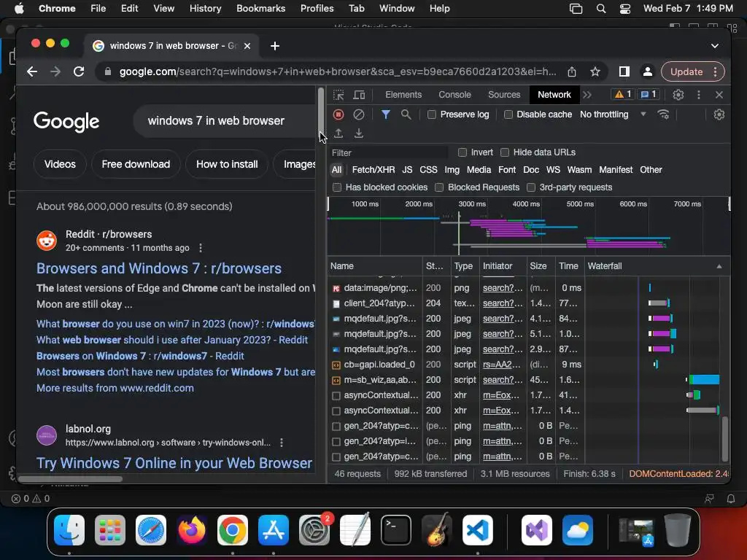Toggle Waterfall column sort arrow

tap(719, 266)
